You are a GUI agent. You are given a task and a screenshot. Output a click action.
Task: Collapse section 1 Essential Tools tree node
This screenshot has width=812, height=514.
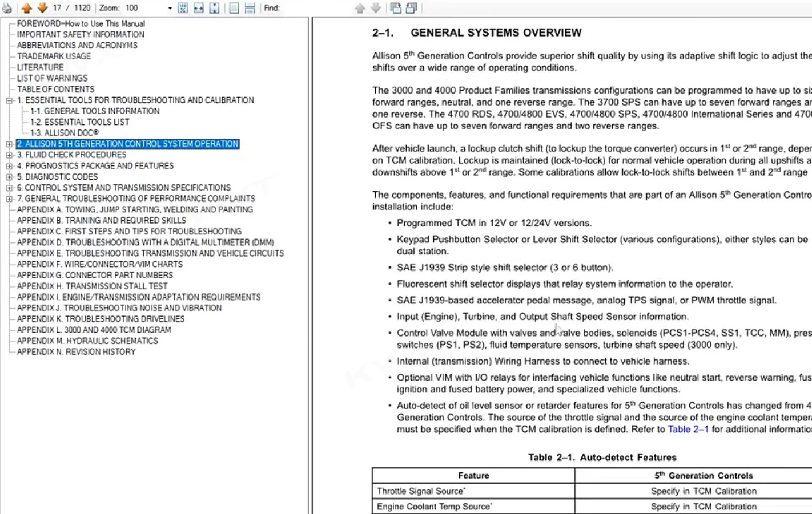pos(9,100)
